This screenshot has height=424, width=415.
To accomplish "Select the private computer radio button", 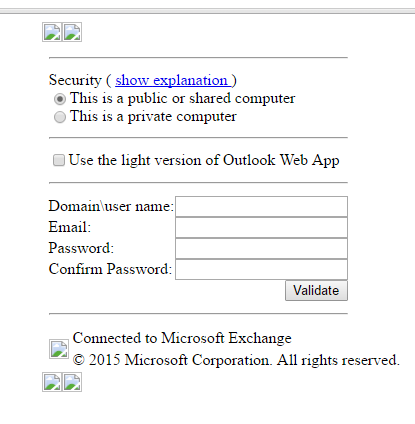I will [x=60, y=117].
